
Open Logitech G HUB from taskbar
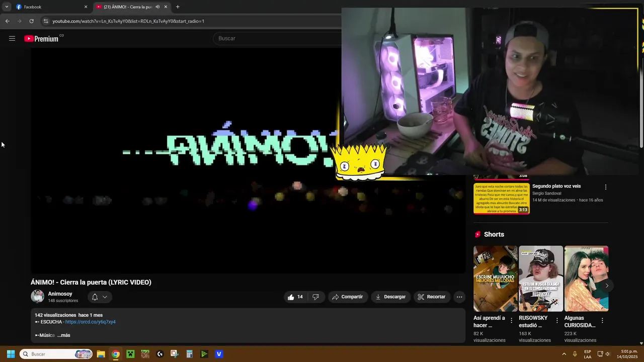click(160, 354)
